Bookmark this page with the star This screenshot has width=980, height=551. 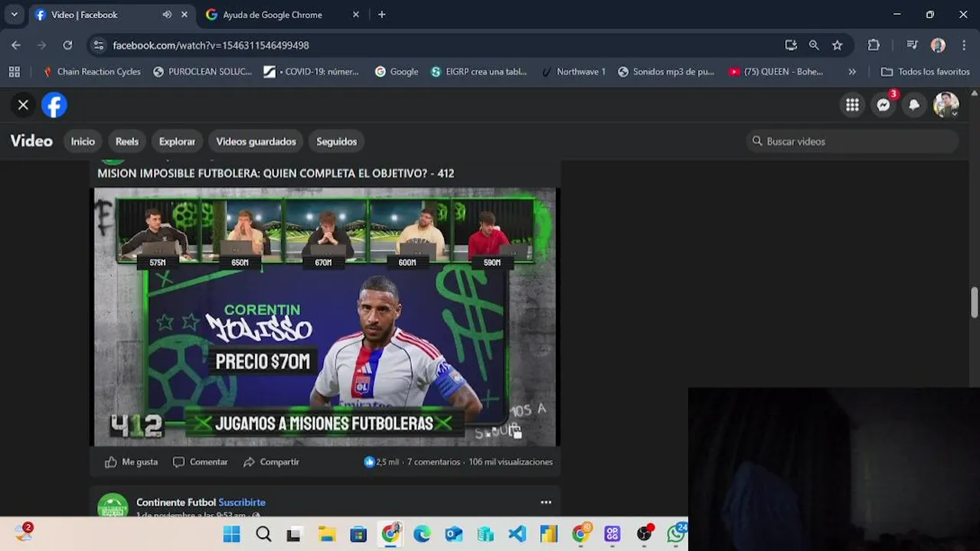(838, 45)
